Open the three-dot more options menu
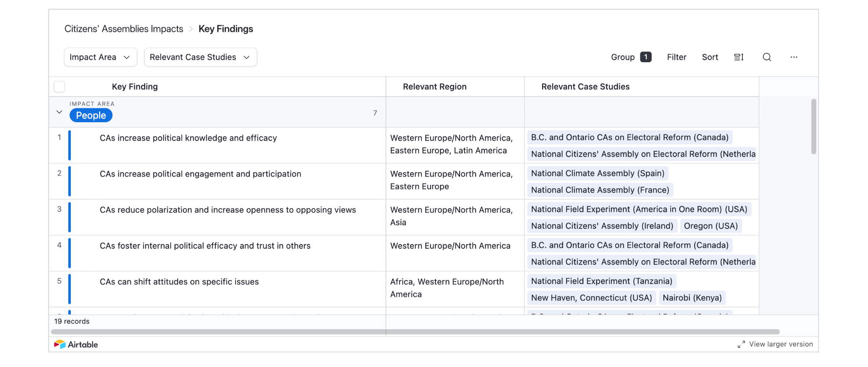The width and height of the screenshot is (868, 367). (794, 57)
